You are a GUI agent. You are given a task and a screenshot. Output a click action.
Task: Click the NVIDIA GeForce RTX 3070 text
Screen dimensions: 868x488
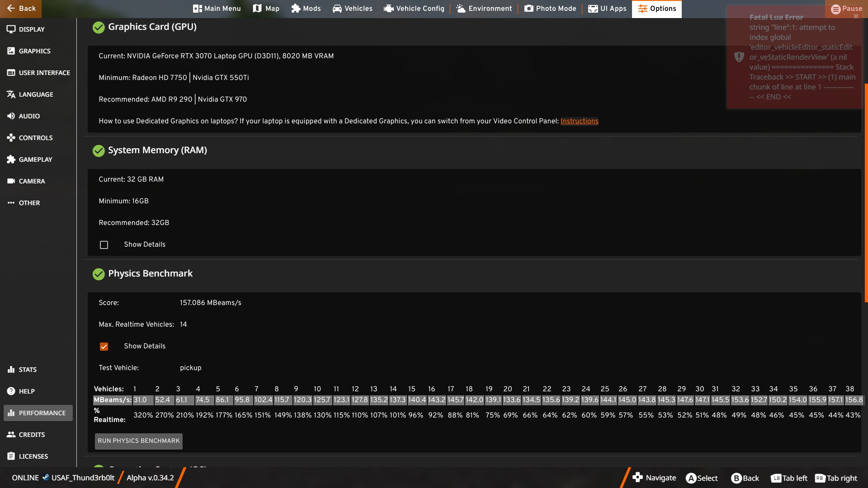coord(216,56)
